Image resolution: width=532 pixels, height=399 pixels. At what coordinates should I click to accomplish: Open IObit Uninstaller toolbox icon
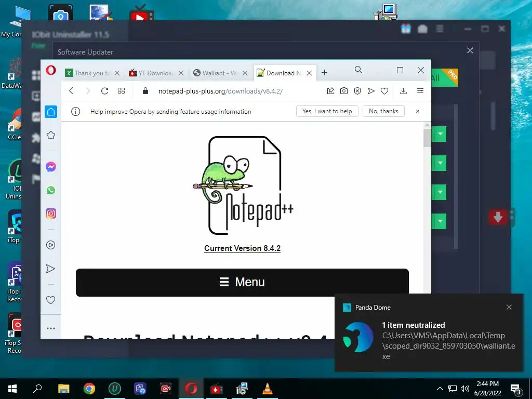coord(422,29)
